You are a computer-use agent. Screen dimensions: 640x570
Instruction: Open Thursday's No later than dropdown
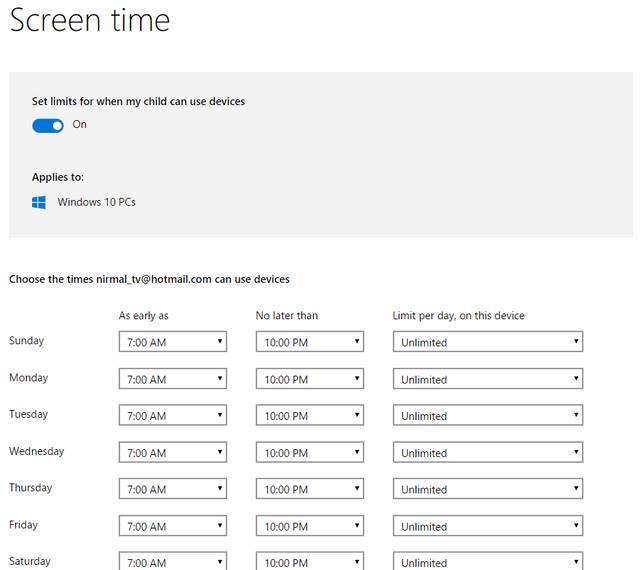tap(310, 489)
